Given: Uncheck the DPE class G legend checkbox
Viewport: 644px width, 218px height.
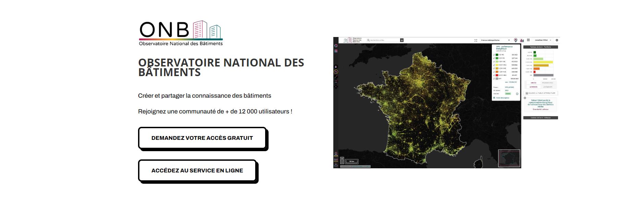Looking at the screenshot, I should point(494,75).
